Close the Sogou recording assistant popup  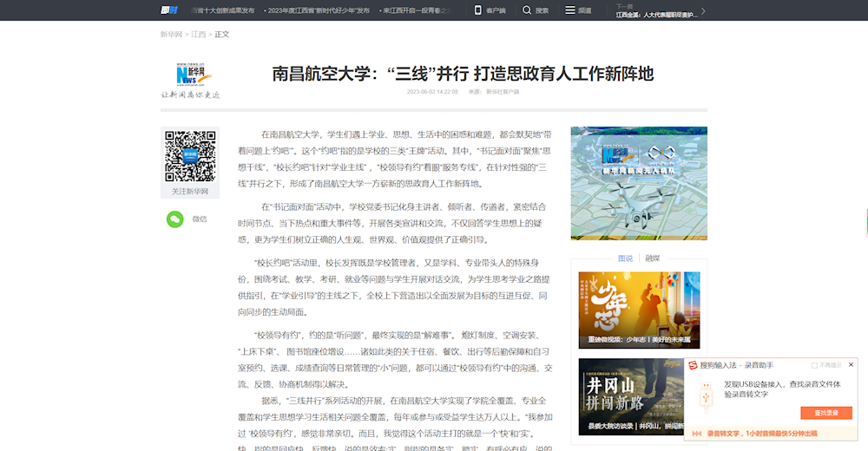point(851,364)
